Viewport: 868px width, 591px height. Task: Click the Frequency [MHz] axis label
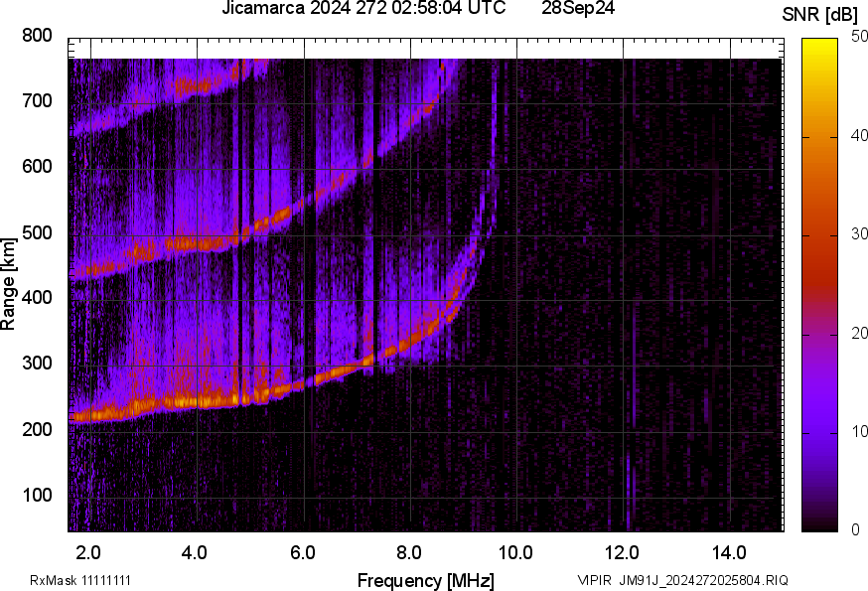pyautogui.click(x=425, y=580)
